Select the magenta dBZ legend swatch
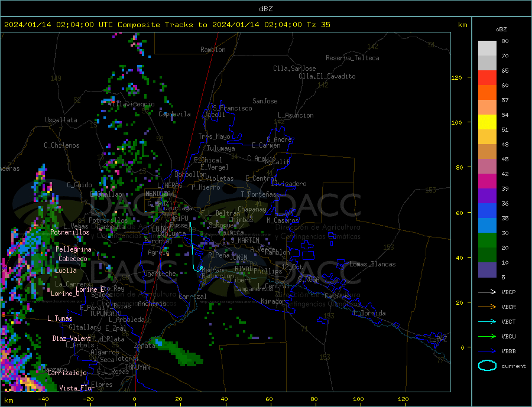This screenshot has height=407, width=532. click(487, 181)
